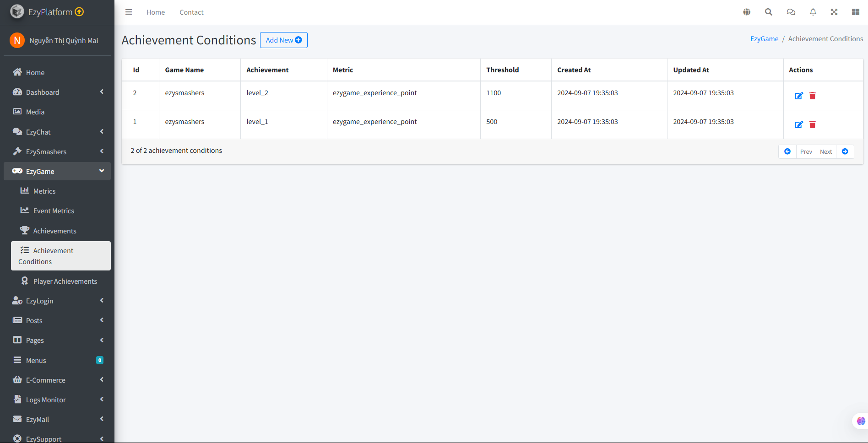Collapse the EzyGame menu section
The height and width of the screenshot is (443, 868).
57,171
